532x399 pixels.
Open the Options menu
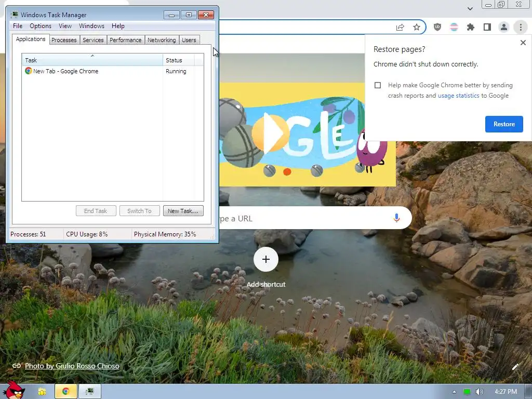coord(41,26)
